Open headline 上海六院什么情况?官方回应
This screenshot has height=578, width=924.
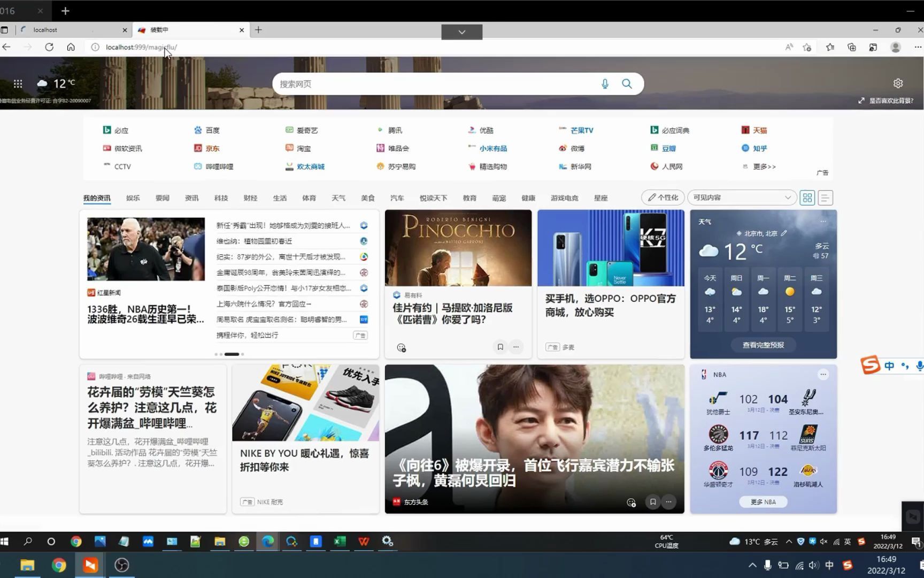point(264,304)
